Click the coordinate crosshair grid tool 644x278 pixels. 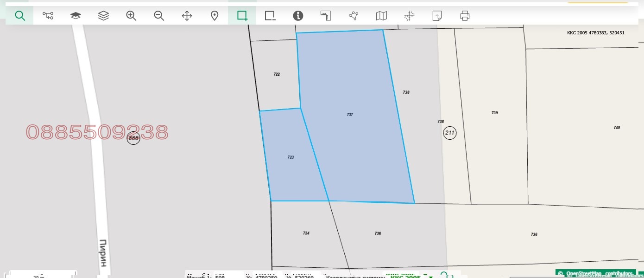click(409, 16)
